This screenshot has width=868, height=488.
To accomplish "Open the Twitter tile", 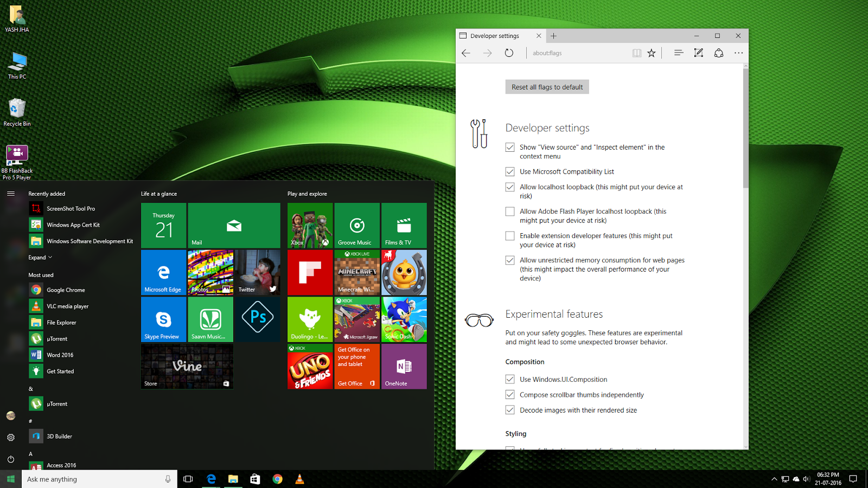I will pyautogui.click(x=258, y=273).
